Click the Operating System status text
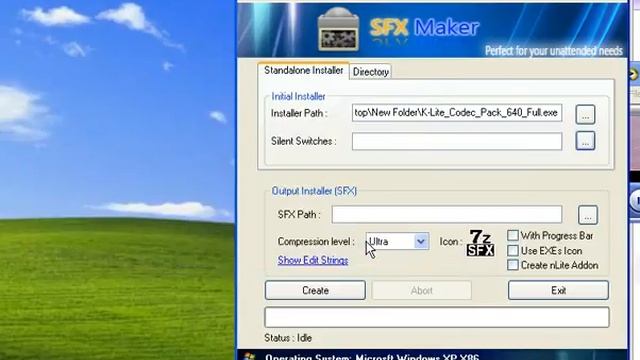640x360 pixels. click(x=371, y=357)
